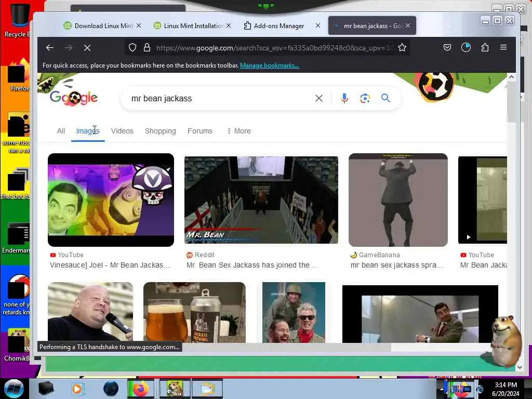Screen dimensions: 532x399
Task: Open the Windows Start orb
Action: [14, 389]
